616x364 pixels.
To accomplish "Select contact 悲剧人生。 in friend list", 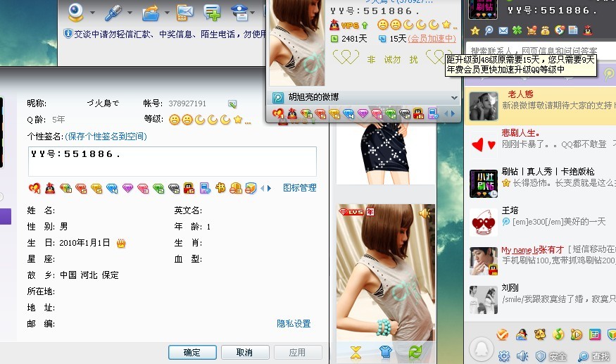I will (540, 144).
